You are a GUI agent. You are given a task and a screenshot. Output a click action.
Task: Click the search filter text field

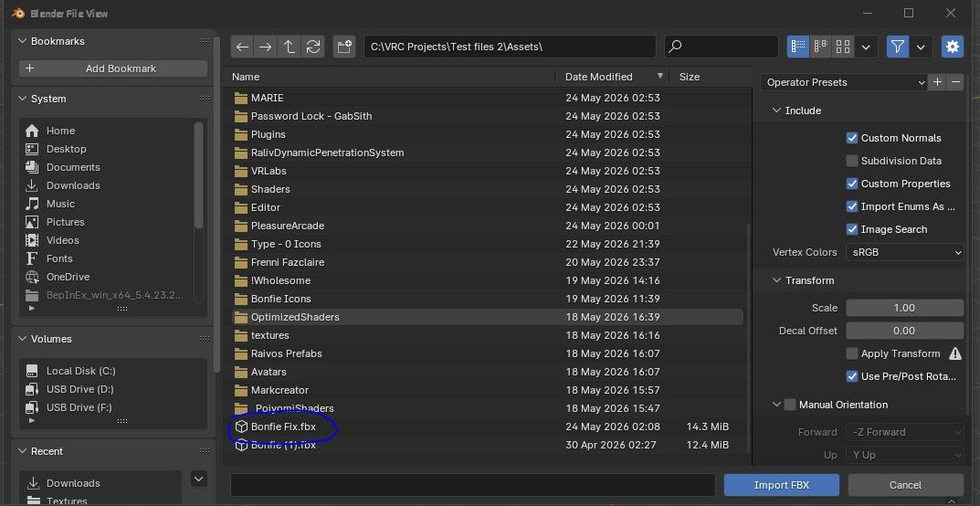pyautogui.click(x=722, y=47)
